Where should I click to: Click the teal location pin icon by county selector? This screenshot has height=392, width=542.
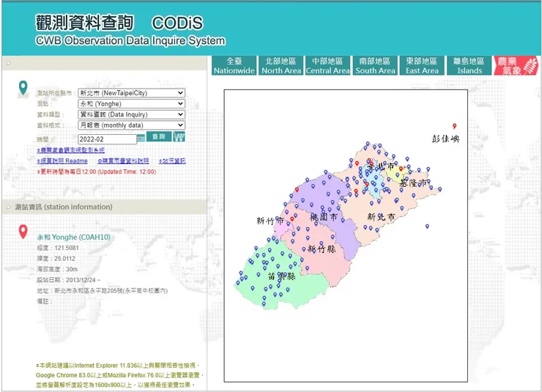[x=23, y=88]
